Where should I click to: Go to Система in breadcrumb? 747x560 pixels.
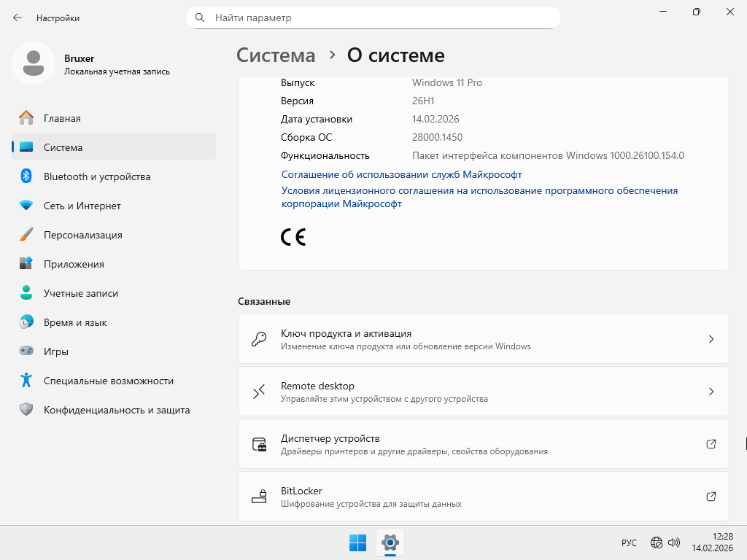(x=276, y=55)
